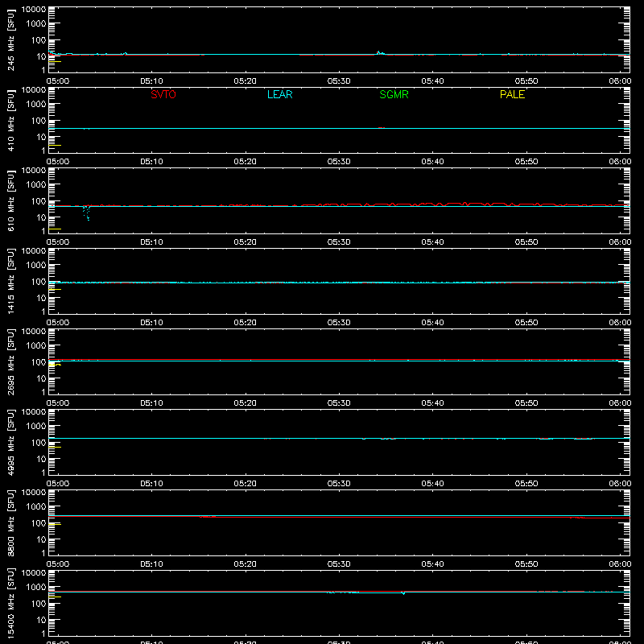The width and height of the screenshot is (644, 644).
Task: Click the cyan dotted dip near 05:03 on 610 MHz
Action: tap(87, 213)
